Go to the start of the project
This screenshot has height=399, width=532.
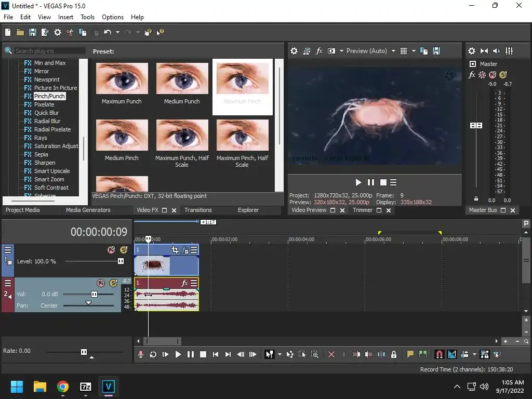[216, 354]
